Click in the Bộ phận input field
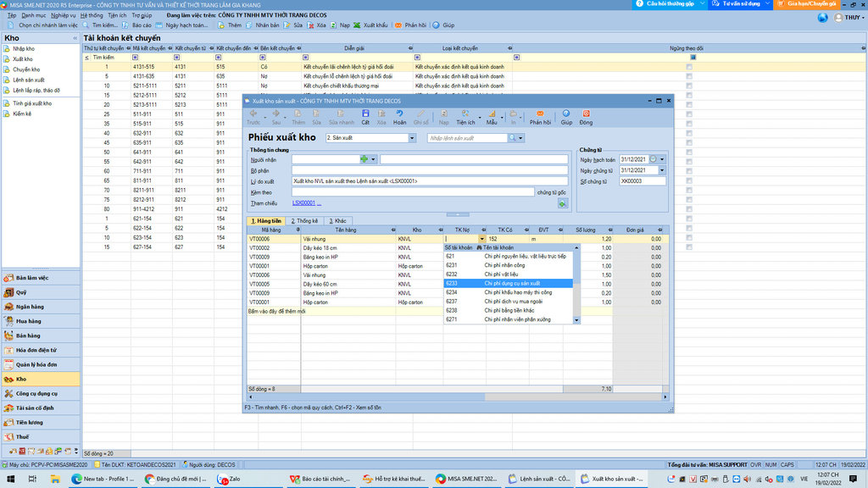 430,170
